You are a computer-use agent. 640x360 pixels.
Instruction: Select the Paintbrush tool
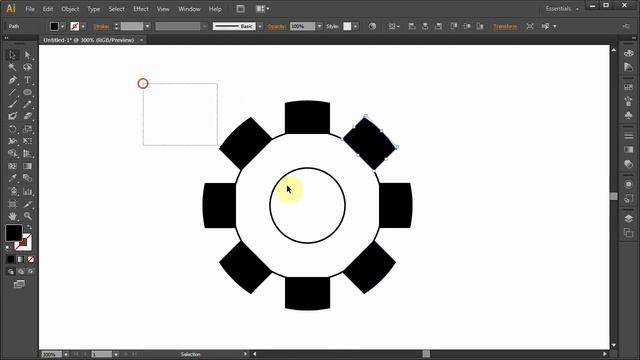click(12, 104)
